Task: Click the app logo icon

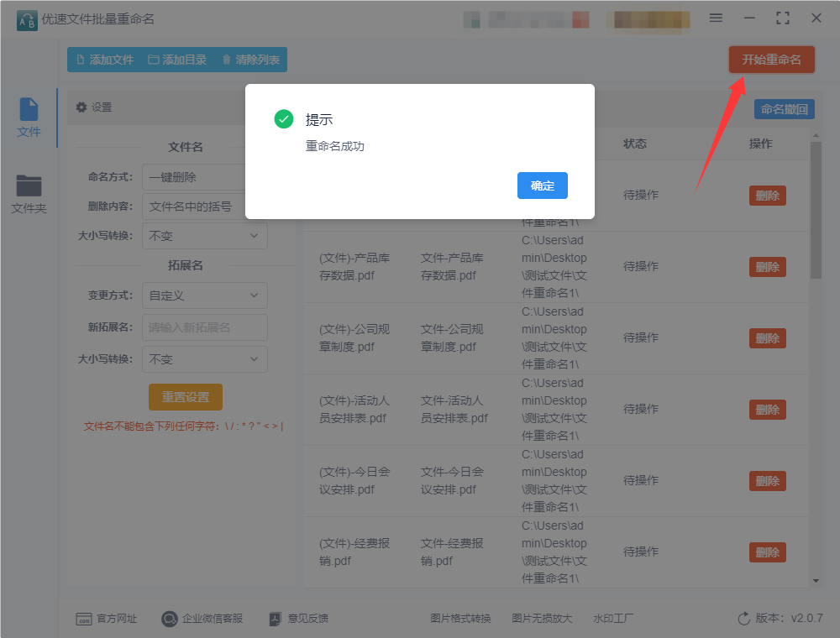Action: pyautogui.click(x=27, y=20)
